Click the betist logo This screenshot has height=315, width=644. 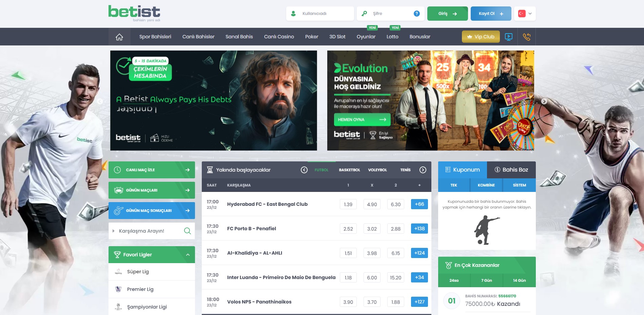(x=134, y=13)
